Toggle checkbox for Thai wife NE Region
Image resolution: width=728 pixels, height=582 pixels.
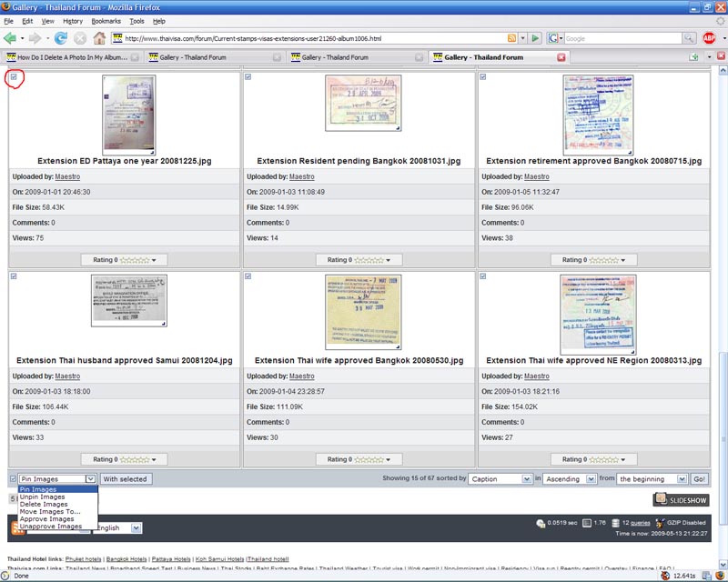click(483, 276)
